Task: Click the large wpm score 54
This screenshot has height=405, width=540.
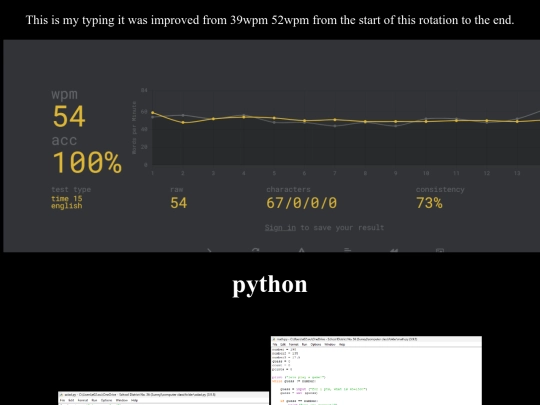Action: click(x=69, y=116)
